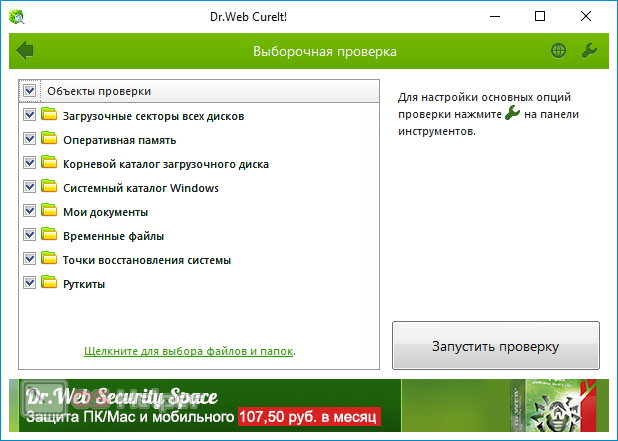Open the Dr.Web Security Space banner
This screenshot has width=618, height=441.
coord(309,405)
